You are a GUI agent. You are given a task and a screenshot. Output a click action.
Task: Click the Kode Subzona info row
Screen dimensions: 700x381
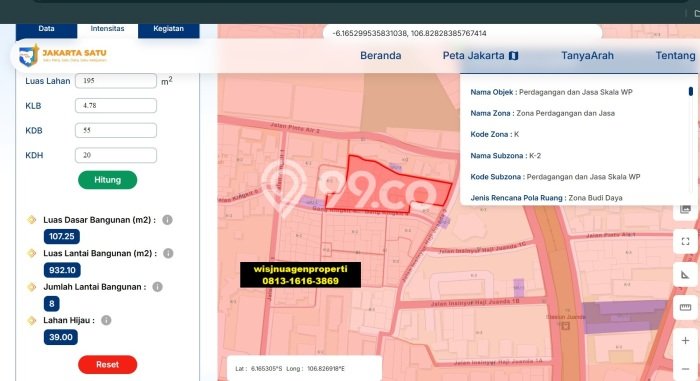click(x=555, y=177)
